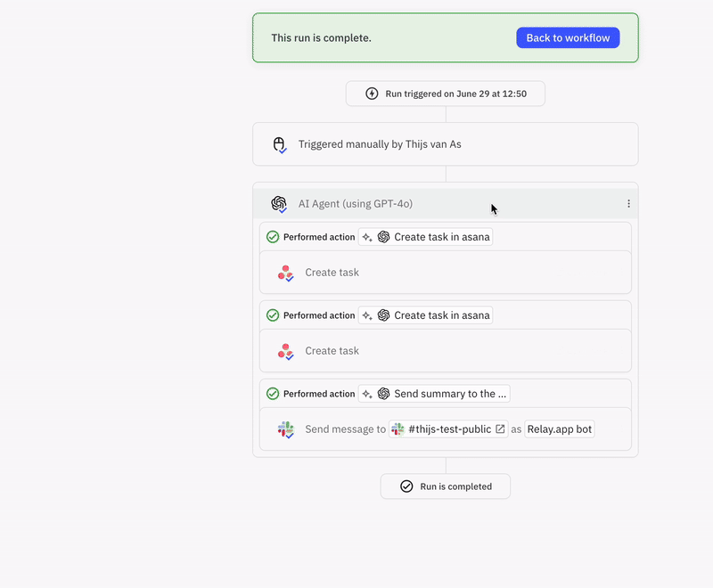The image size is (713, 588).
Task: Click the sparkle AI icon on the first Performed action
Action: (x=367, y=237)
